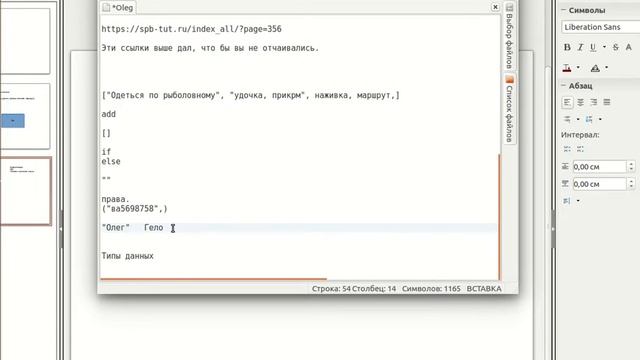The height and width of the screenshot is (360, 640).
Task: Open the Список файлов side tab
Action: pos(509,109)
